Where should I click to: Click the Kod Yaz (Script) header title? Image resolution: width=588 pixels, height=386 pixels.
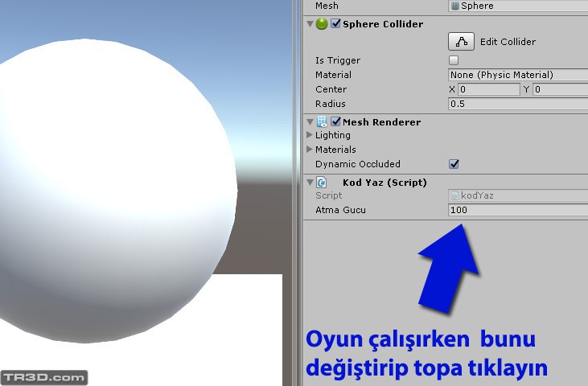[384, 183]
